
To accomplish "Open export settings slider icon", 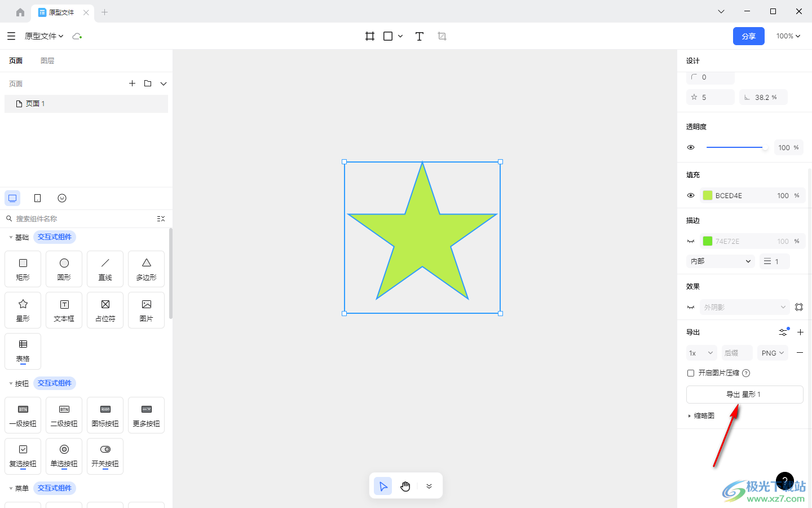I will point(783,332).
